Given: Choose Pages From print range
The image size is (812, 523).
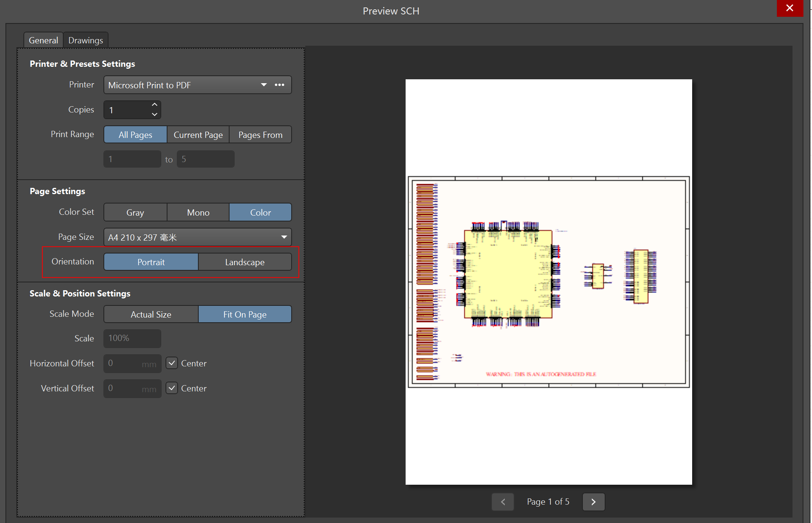Looking at the screenshot, I should pos(260,135).
